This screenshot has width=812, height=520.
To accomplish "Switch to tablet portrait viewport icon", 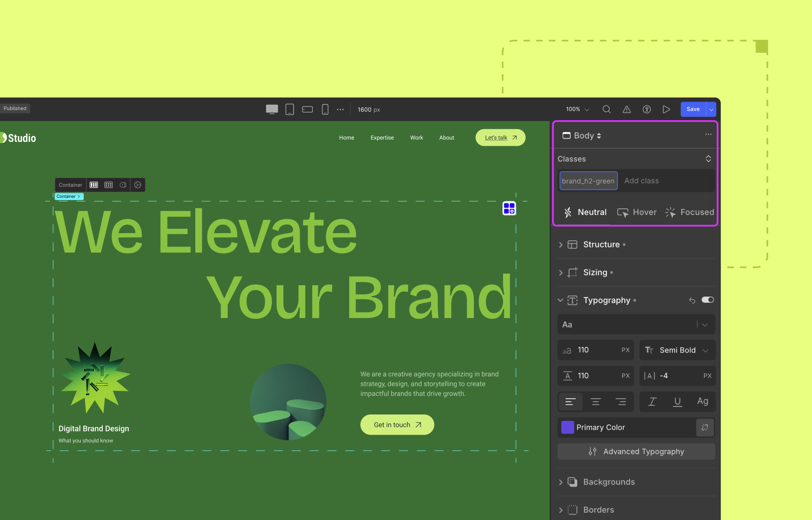I will tap(289, 109).
